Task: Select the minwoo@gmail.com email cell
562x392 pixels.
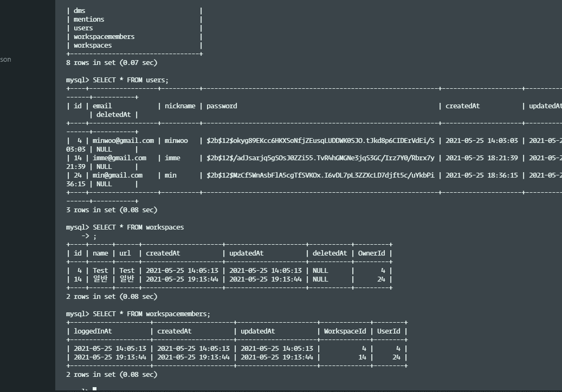Action: tap(123, 141)
